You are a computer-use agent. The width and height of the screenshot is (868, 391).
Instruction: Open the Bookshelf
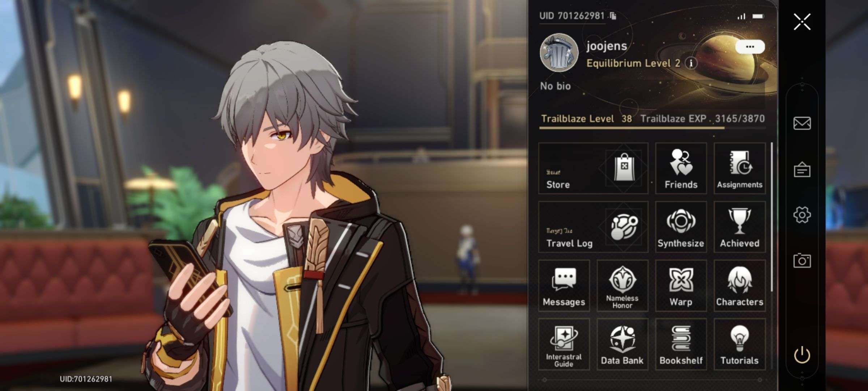click(x=681, y=344)
